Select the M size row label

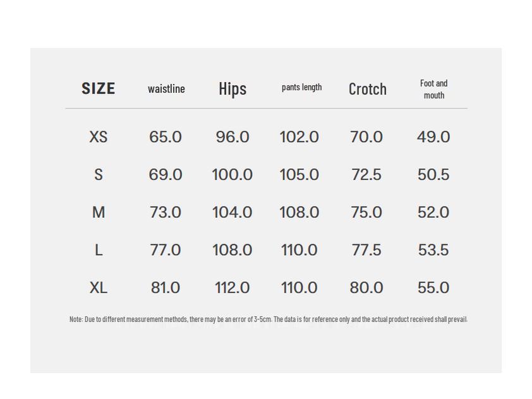tap(99, 213)
